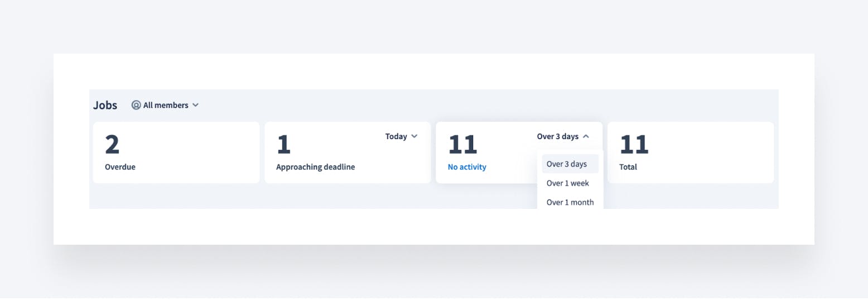The image size is (868, 305).
Task: Click the All members person icon
Action: (x=136, y=105)
